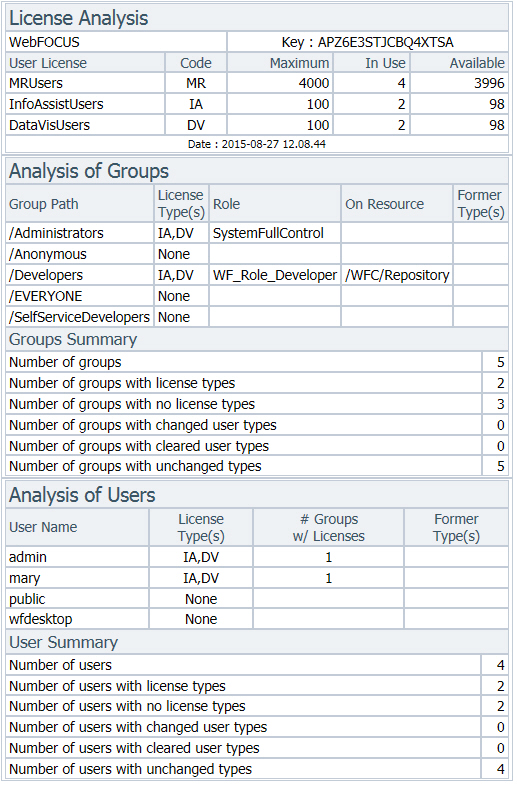517x786 pixels.
Task: Click the admin user name
Action: coord(28,557)
